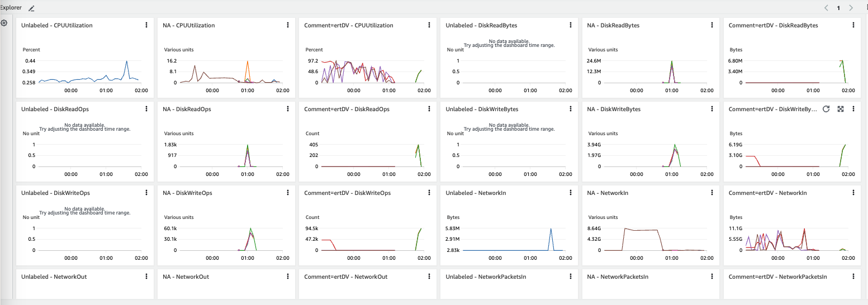Open the menu on the NA - DiskWriteOps widget

click(288, 193)
